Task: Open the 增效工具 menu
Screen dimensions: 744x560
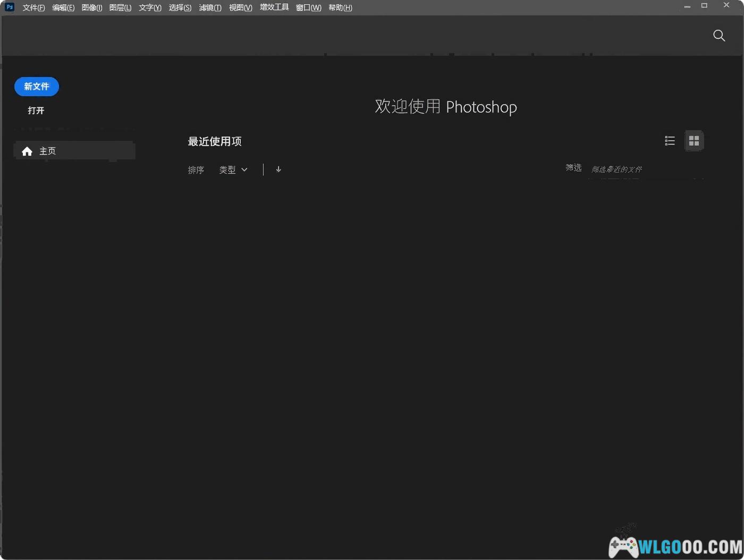Action: 274,7
